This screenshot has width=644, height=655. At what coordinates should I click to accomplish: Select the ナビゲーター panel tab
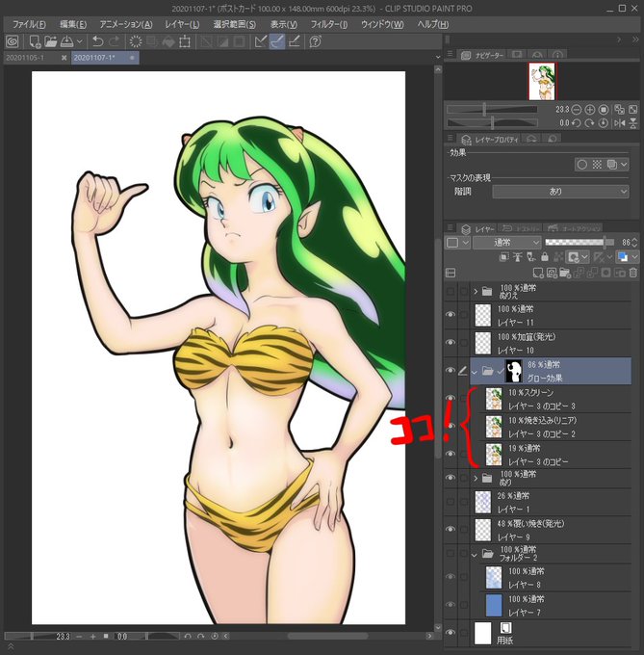(484, 55)
